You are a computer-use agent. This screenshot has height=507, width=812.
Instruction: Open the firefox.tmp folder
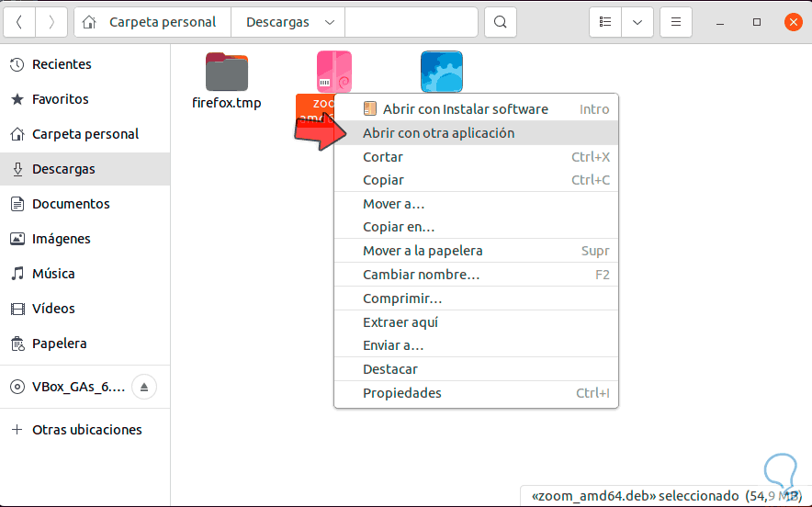coord(227,73)
